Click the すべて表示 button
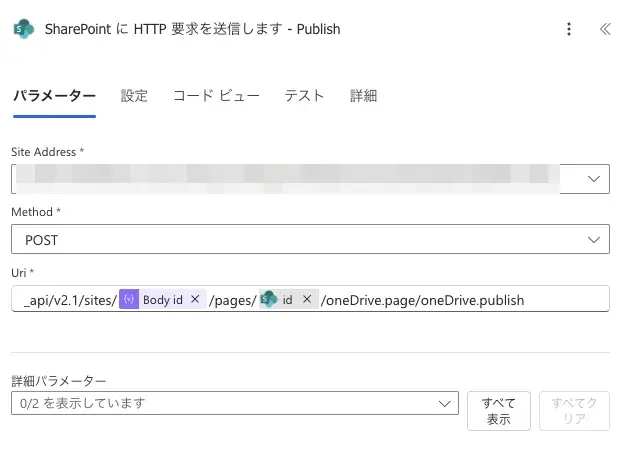The height and width of the screenshot is (451, 619). pyautogui.click(x=499, y=411)
